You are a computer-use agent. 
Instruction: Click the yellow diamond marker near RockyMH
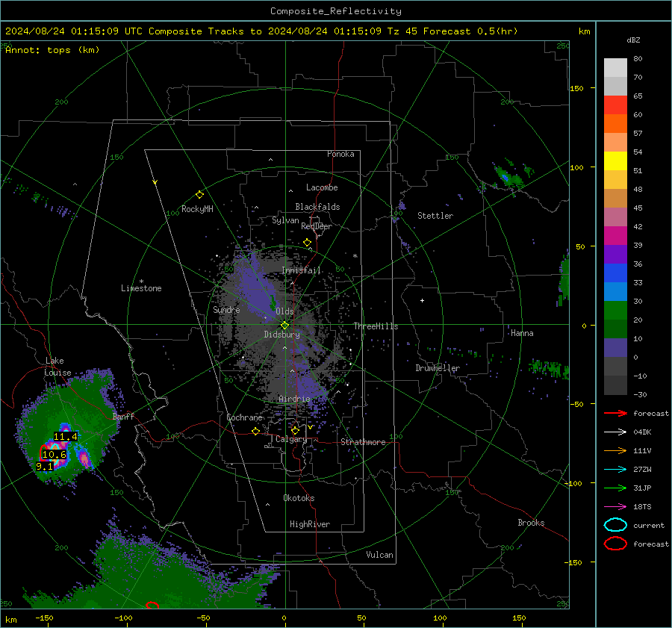(x=199, y=195)
